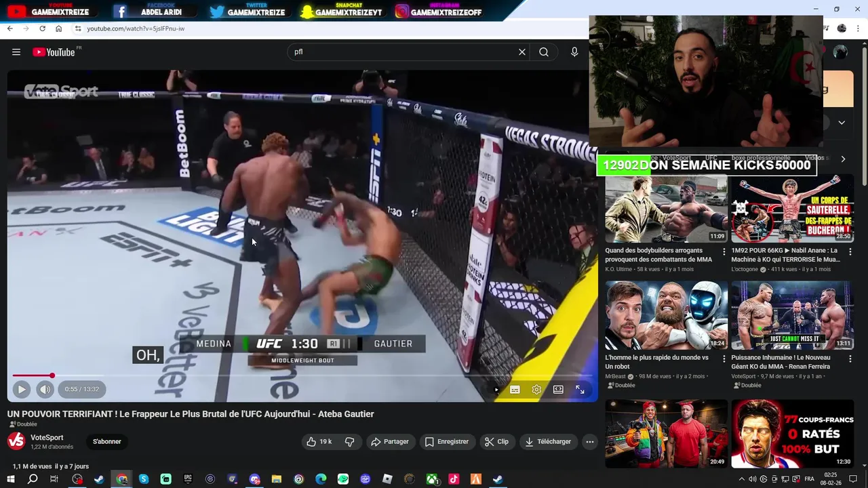Open Microsoft Edge on taskbar
Viewport: 868px width, 488px height.
coord(321,479)
